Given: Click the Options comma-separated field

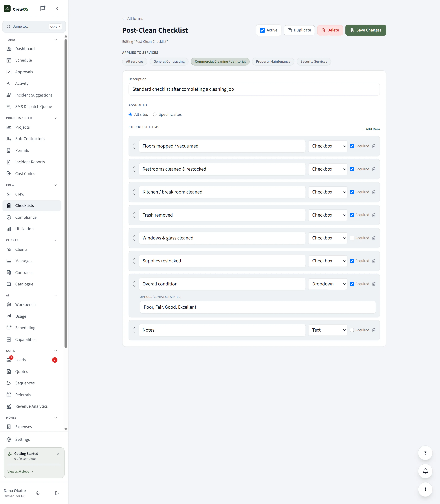Looking at the screenshot, I should pos(258,307).
